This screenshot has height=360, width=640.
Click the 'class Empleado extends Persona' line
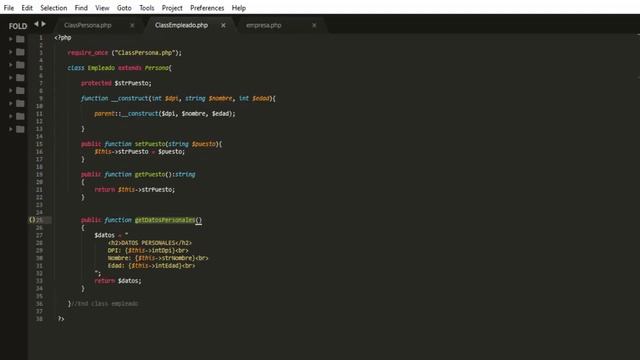pyautogui.click(x=120, y=68)
